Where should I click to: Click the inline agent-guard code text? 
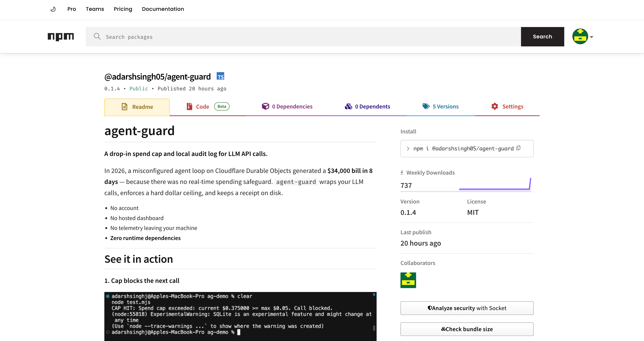(x=296, y=182)
